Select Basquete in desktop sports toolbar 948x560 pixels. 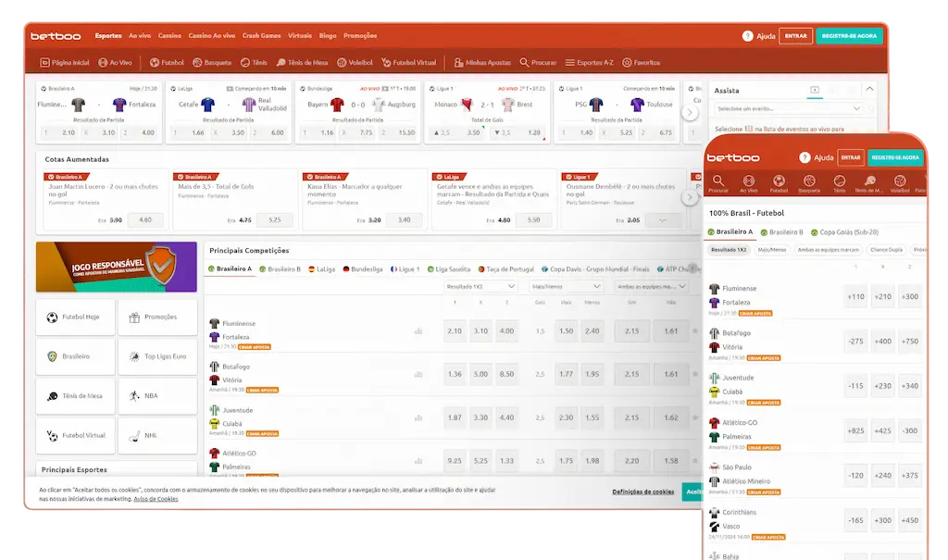[212, 62]
